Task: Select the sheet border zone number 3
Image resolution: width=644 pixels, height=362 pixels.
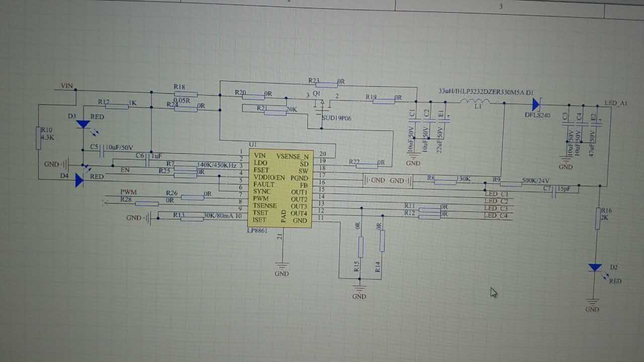Action: pos(501,7)
